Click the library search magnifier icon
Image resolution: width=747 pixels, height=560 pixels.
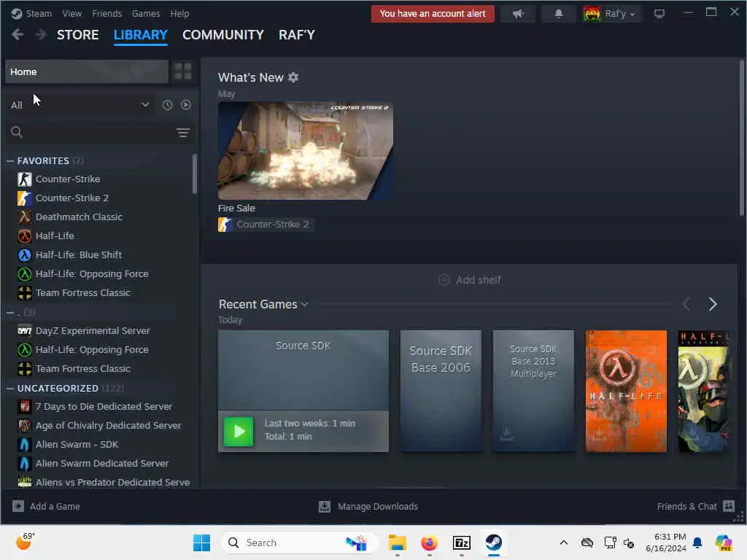17,133
